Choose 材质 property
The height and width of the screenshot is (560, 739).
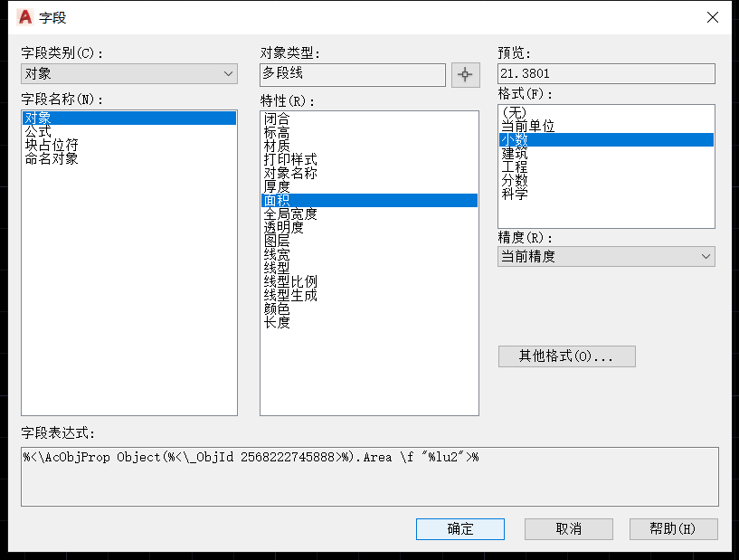pos(369,147)
